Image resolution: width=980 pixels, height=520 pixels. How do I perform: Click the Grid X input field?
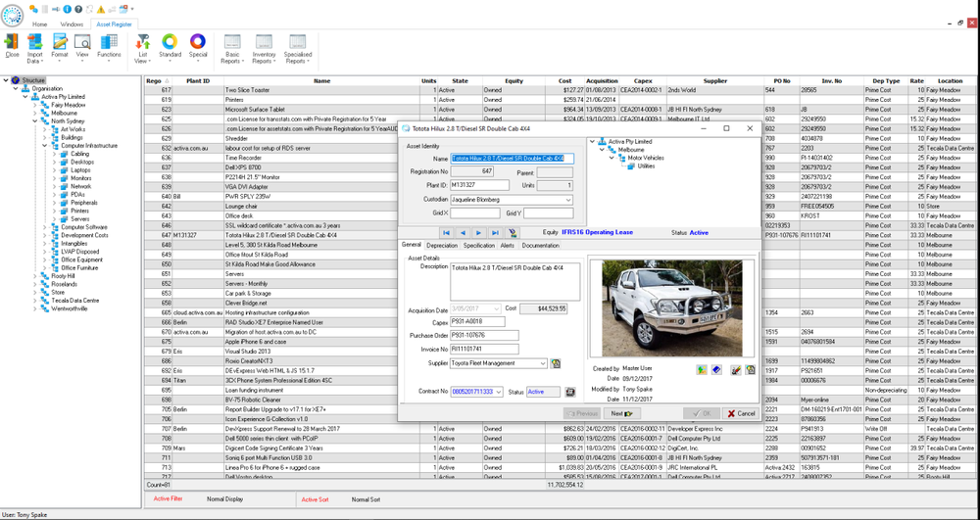[475, 213]
